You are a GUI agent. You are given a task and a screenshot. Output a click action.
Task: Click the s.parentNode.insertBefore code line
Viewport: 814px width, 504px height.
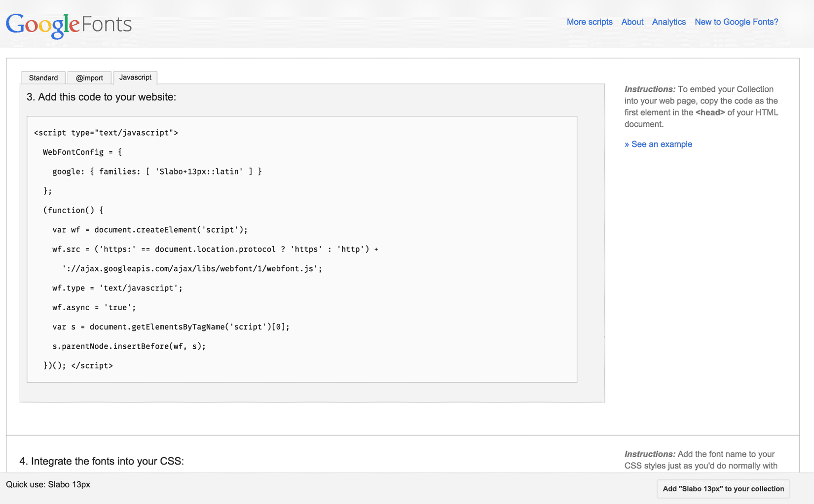(x=129, y=346)
